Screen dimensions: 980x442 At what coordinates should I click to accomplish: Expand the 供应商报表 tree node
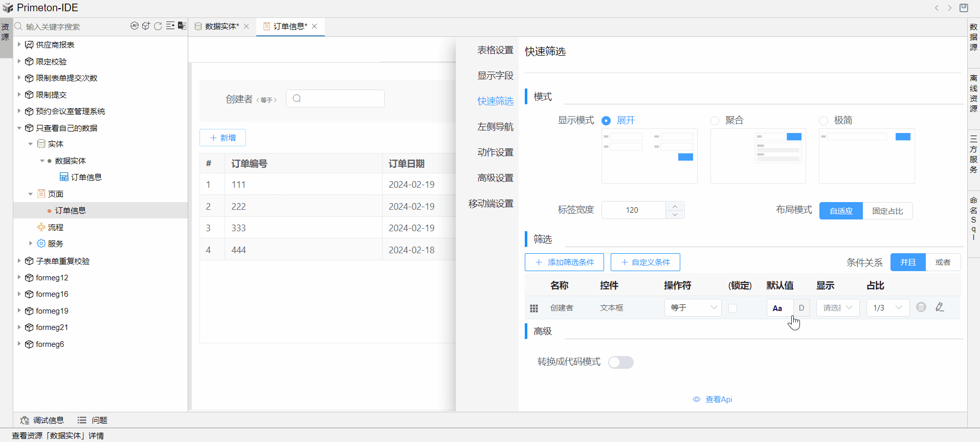pos(19,45)
